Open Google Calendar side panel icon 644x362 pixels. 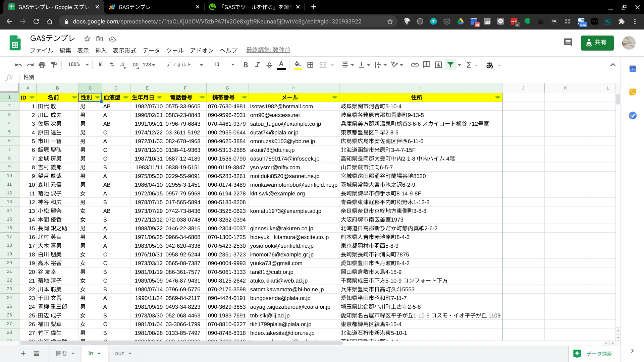[633, 69]
